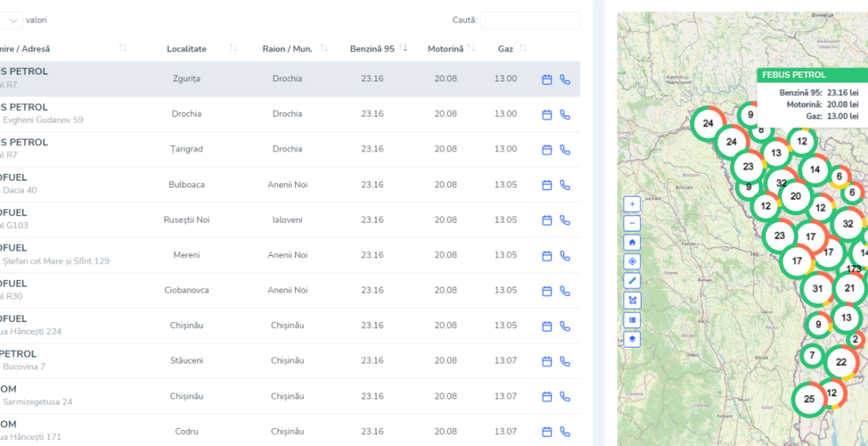868x446 pixels.
Task: Click the map cluster marker labeled 31
Action: tap(817, 288)
